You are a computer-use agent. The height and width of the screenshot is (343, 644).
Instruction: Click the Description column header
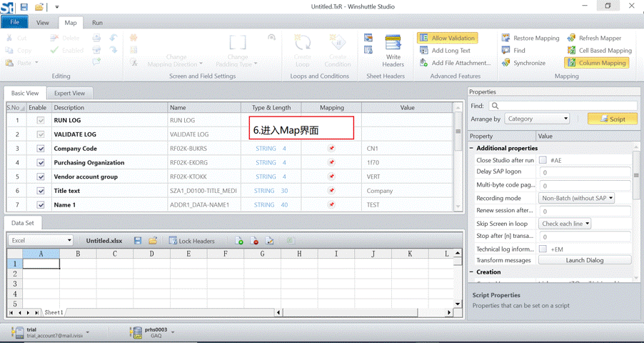110,107
